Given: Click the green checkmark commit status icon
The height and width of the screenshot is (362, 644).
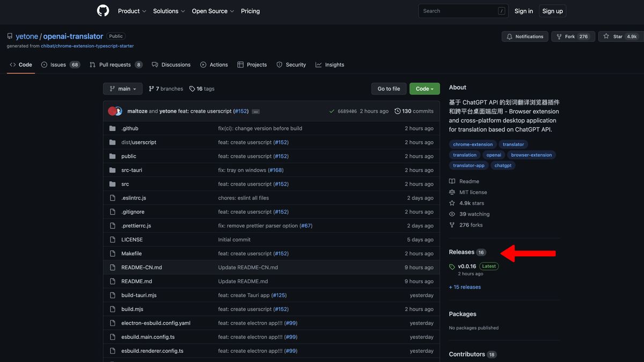Looking at the screenshot, I should click(x=332, y=111).
